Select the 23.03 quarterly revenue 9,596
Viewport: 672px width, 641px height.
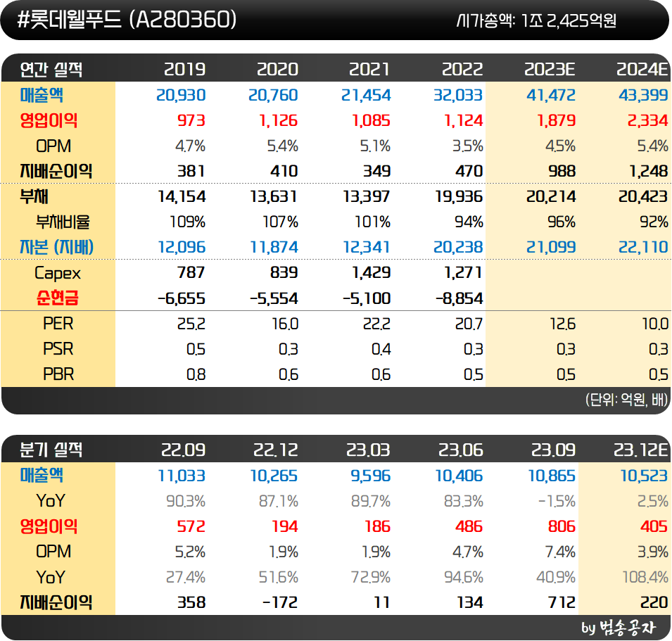click(x=371, y=476)
